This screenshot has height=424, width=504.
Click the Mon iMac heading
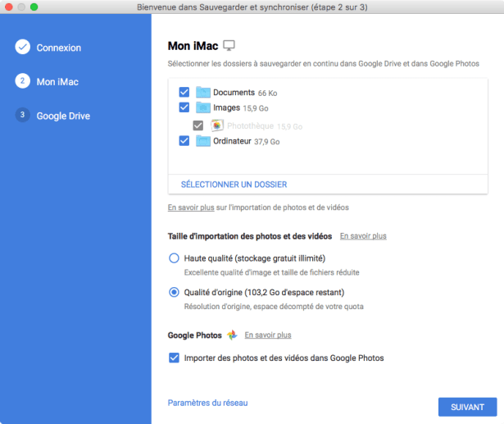pyautogui.click(x=193, y=46)
